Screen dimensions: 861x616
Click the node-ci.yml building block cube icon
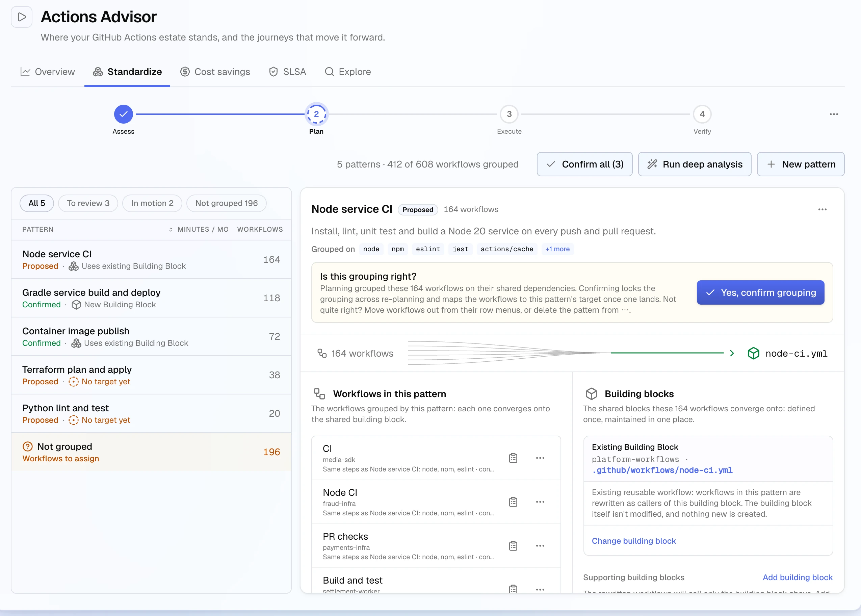tap(753, 353)
